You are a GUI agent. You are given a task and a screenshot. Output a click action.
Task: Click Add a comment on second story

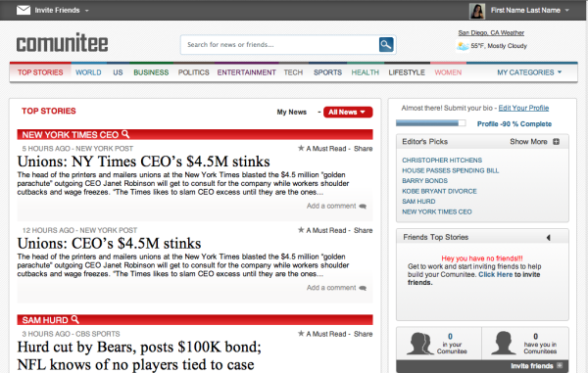[331, 287]
